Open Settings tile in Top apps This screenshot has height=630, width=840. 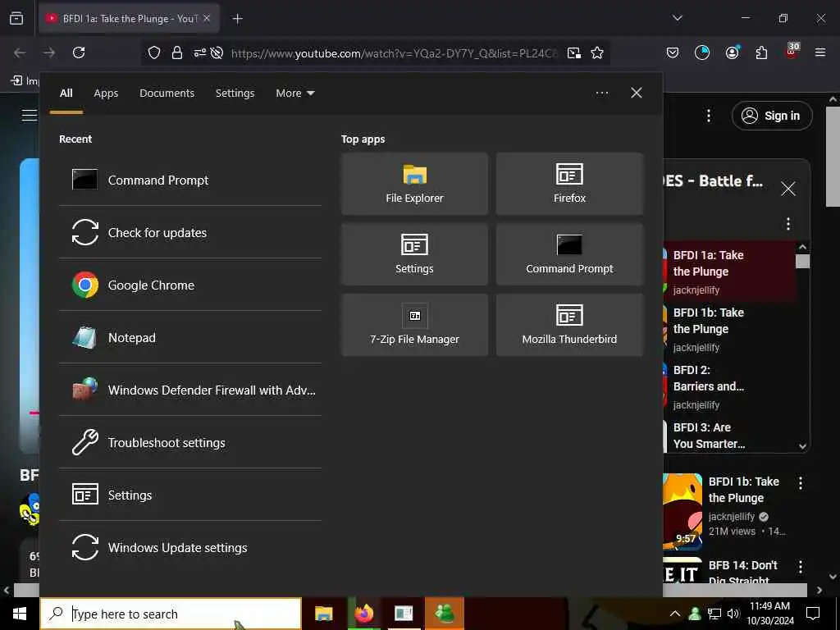(414, 254)
